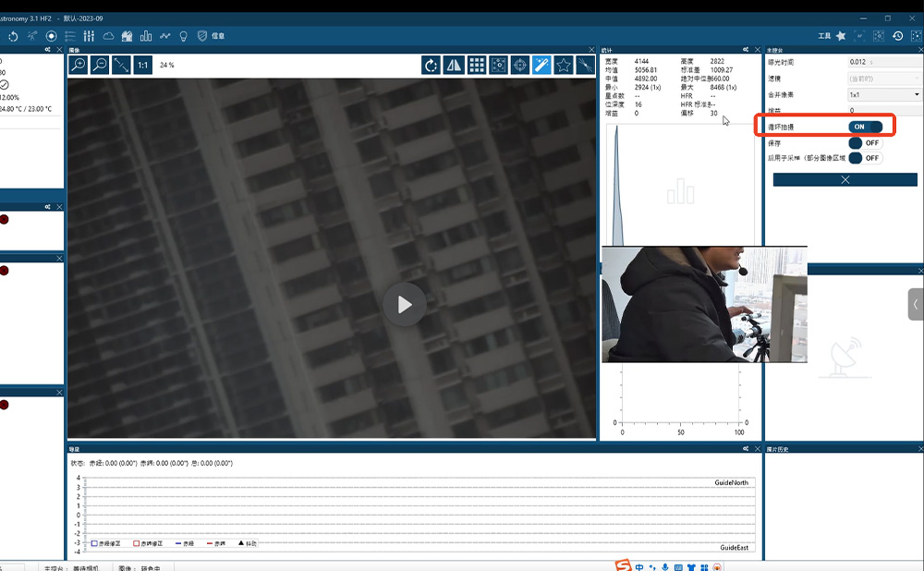Fit image to the panel view
924x571 pixels.
click(x=121, y=65)
